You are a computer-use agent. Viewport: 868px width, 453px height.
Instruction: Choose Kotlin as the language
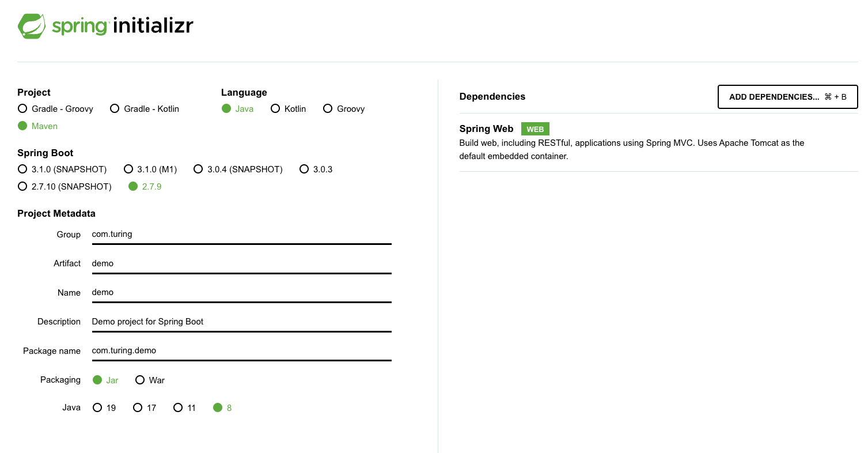tap(289, 108)
